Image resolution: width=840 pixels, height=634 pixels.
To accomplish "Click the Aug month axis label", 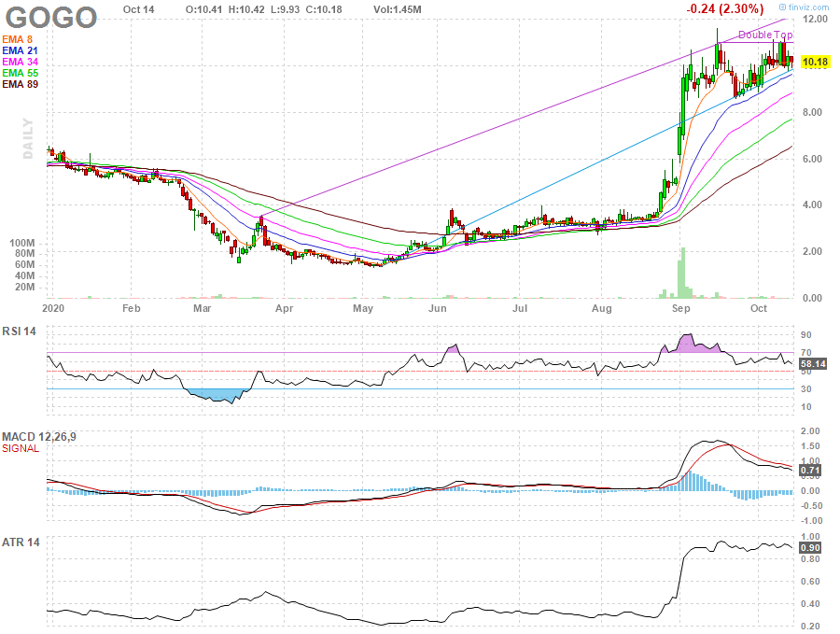I will tap(602, 308).
